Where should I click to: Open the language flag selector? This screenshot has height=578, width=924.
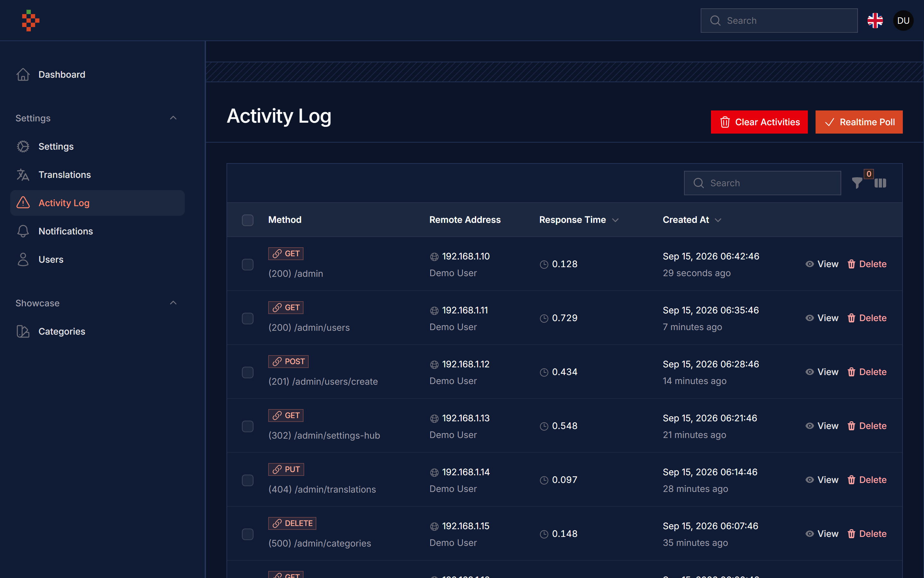pos(875,21)
